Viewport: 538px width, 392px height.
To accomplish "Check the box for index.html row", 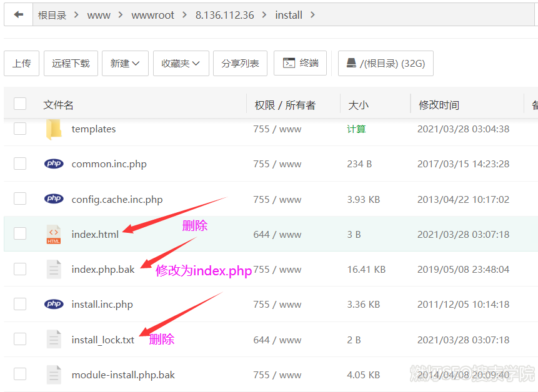I will 20,234.
